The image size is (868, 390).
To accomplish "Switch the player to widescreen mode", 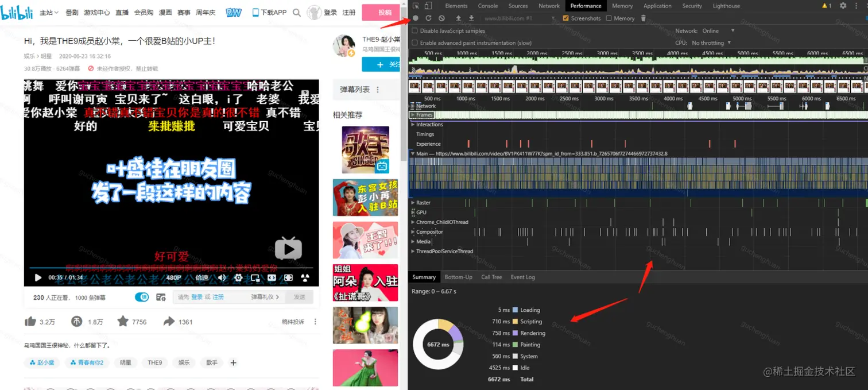I will [272, 277].
